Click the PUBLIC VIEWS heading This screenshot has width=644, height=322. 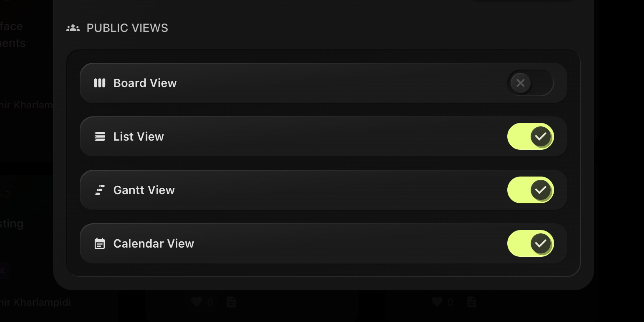[x=127, y=28]
